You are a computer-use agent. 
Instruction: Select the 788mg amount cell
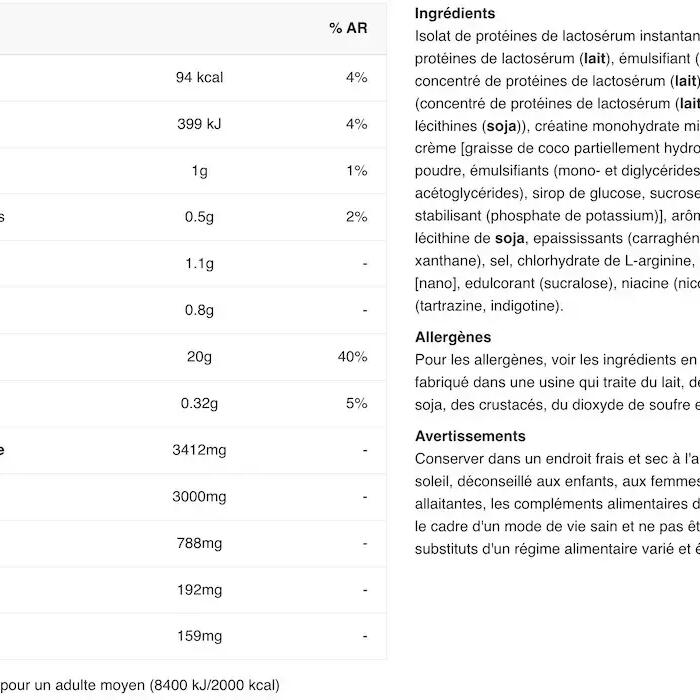(199, 543)
